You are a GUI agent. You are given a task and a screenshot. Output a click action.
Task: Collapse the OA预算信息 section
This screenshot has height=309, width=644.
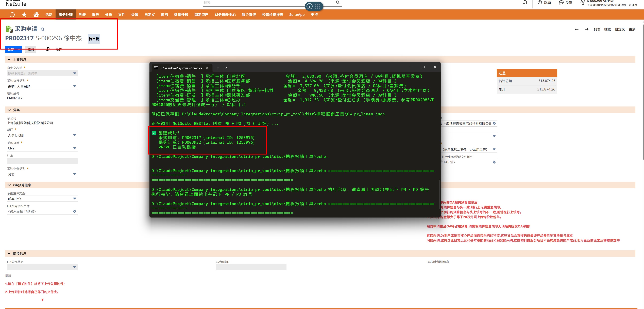tap(9, 185)
